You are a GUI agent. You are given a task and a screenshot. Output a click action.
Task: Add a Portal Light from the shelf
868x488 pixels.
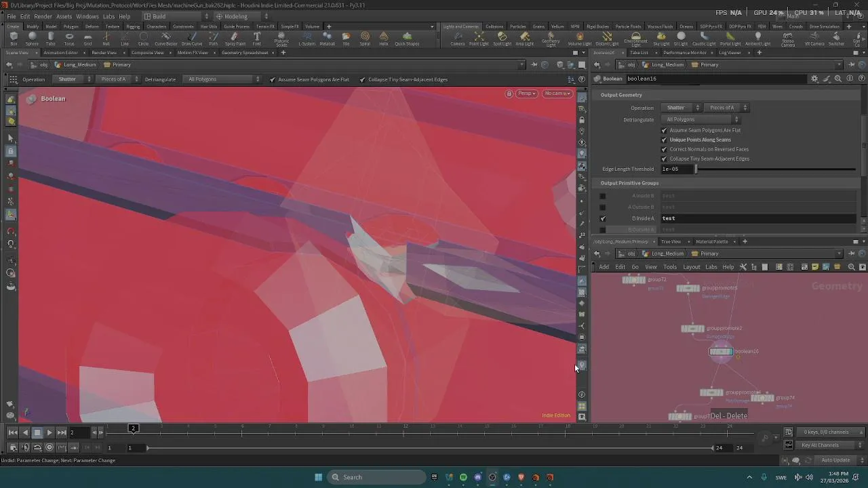coord(730,39)
